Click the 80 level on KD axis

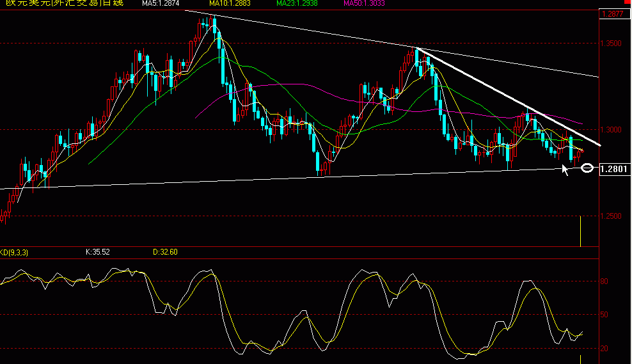tap(604, 281)
